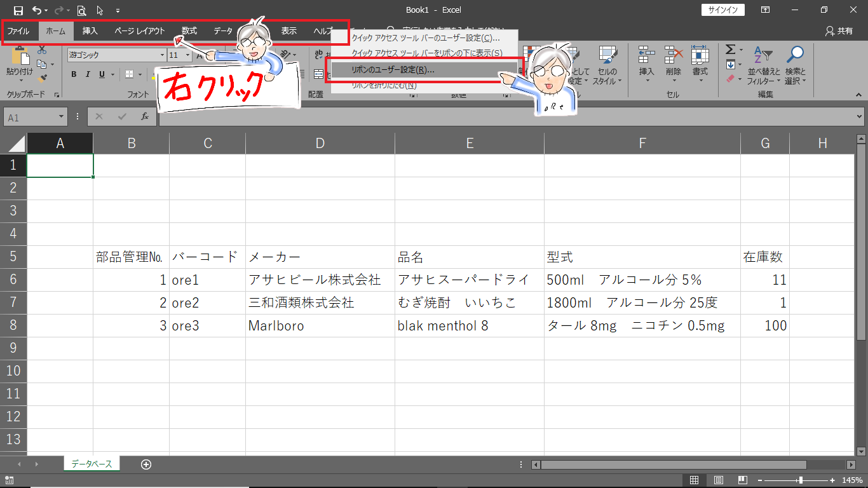Screen dimensions: 868x488
Task: Click the zoom in plus button
Action: tap(832, 480)
